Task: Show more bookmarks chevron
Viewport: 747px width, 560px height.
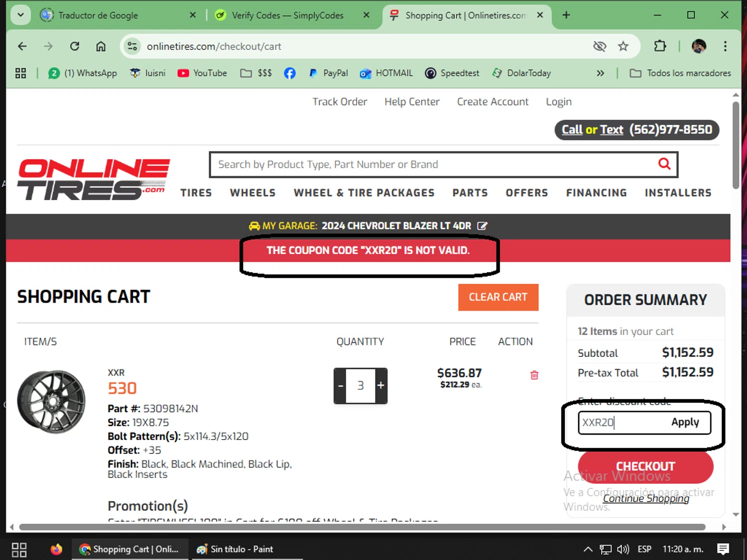Action: point(600,73)
